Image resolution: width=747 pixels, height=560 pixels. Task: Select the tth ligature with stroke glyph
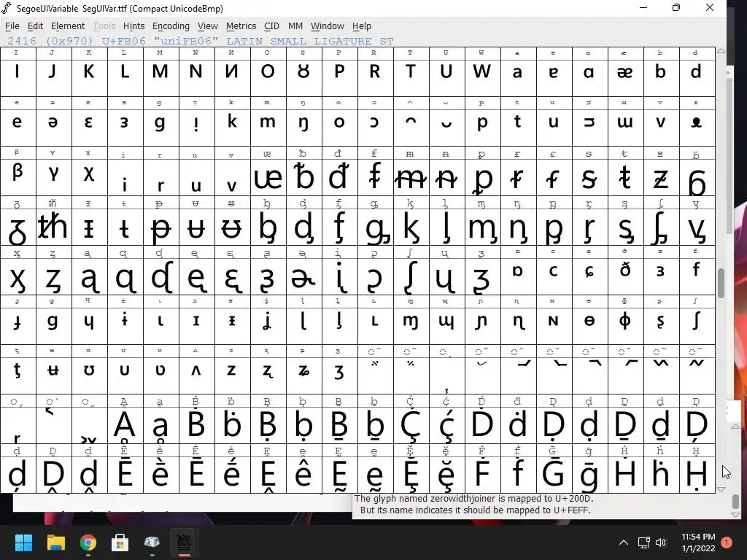coord(54,222)
